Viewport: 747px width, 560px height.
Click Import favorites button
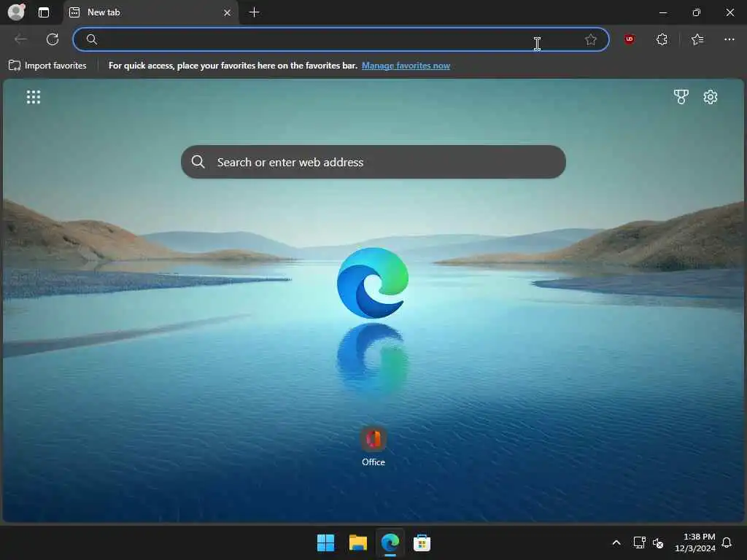[47, 66]
